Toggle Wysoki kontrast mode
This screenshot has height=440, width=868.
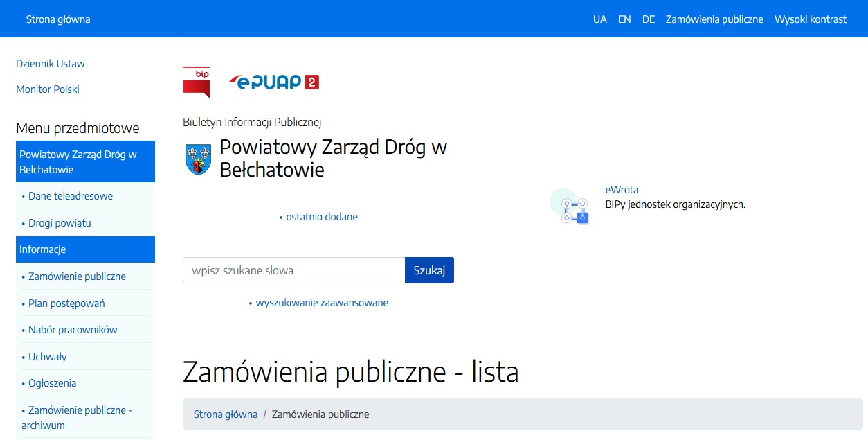tap(810, 19)
